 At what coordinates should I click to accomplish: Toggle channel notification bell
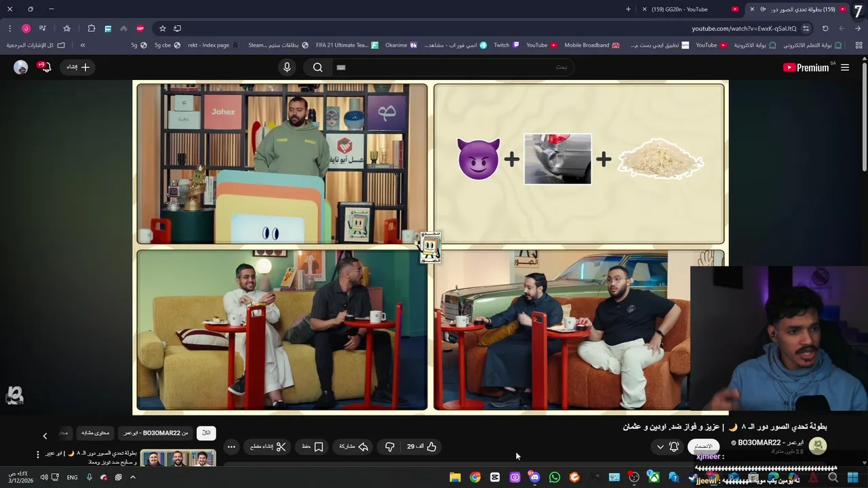point(674,447)
